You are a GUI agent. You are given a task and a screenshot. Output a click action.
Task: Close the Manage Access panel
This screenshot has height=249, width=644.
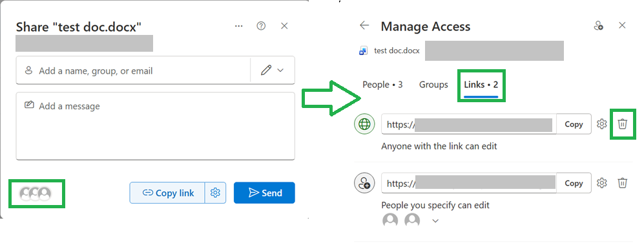622,25
